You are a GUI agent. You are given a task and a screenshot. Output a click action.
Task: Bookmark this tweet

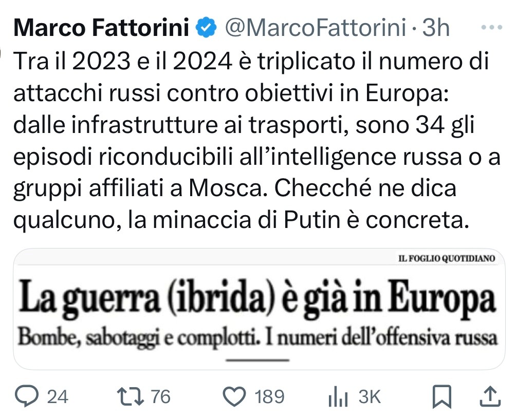(441, 397)
